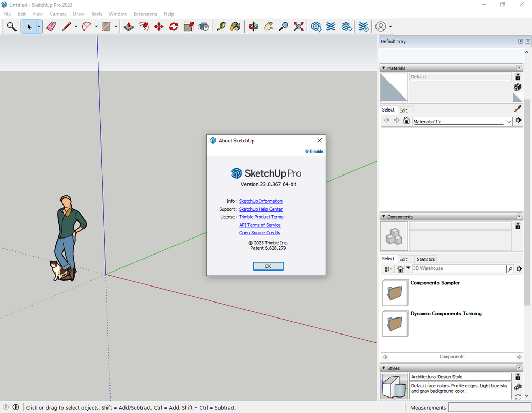Click the 3D Warehouse search field
This screenshot has height=413, width=532.
459,268
